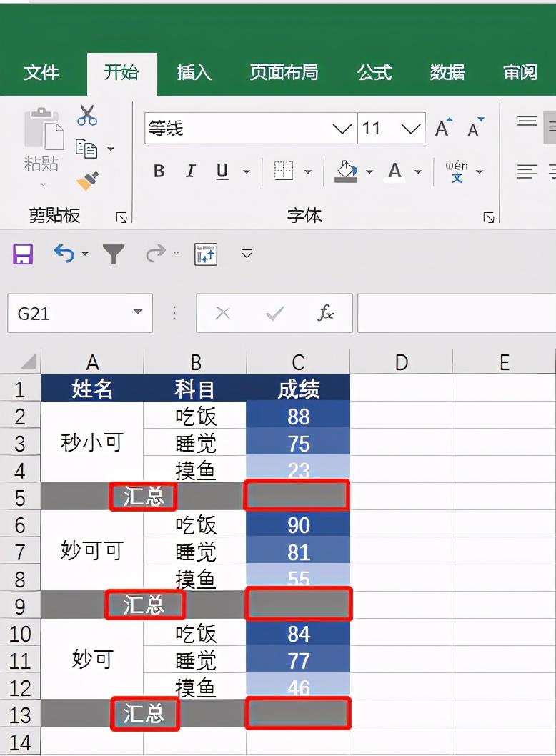The width and height of the screenshot is (556, 756).
Task: Open copy options dropdown arrow
Action: (x=111, y=149)
